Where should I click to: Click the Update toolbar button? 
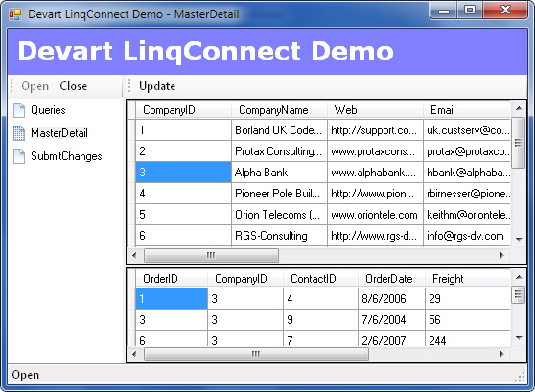point(157,86)
